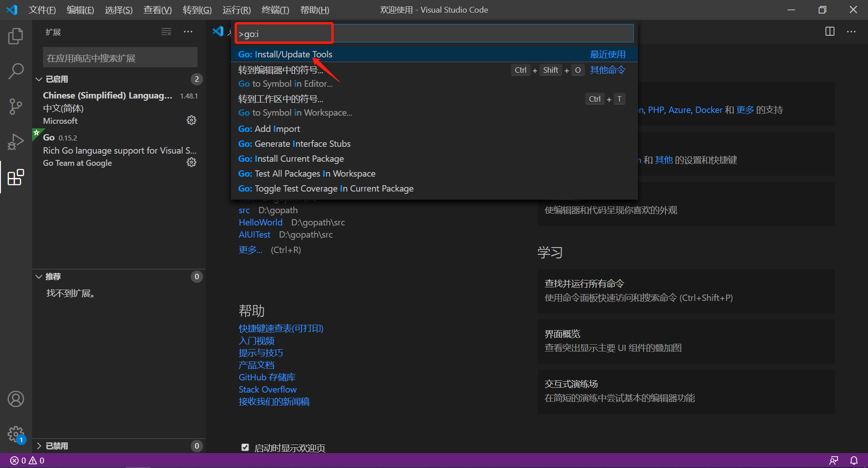Screen dimensions: 868x468
Task: Clear extensions search results icon
Action: 166,32
